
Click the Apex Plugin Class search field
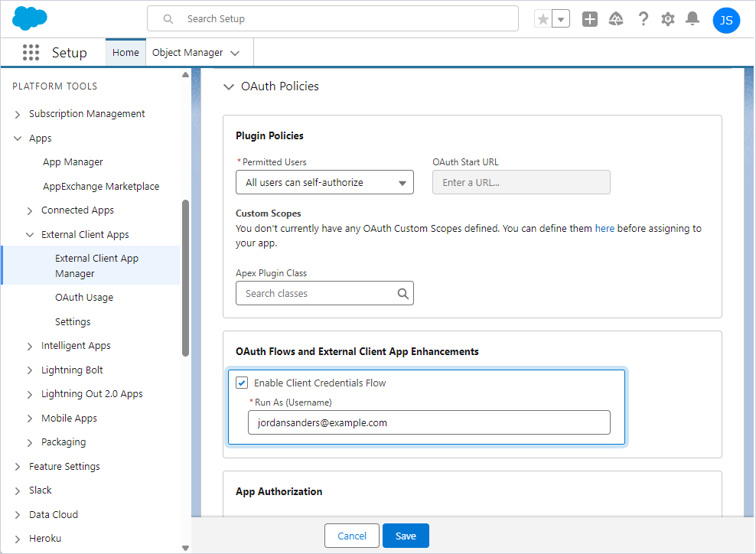point(324,293)
